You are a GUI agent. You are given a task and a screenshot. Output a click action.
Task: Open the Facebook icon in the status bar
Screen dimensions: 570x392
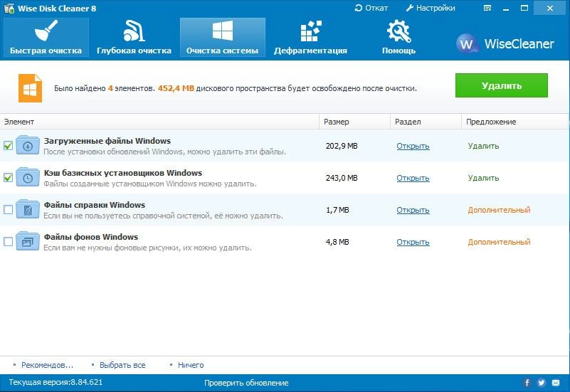[527, 383]
